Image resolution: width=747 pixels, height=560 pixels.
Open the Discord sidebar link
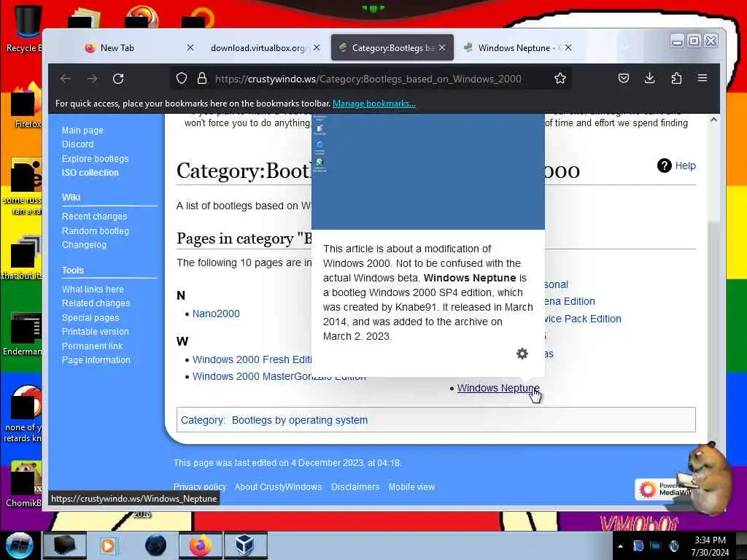(x=77, y=144)
